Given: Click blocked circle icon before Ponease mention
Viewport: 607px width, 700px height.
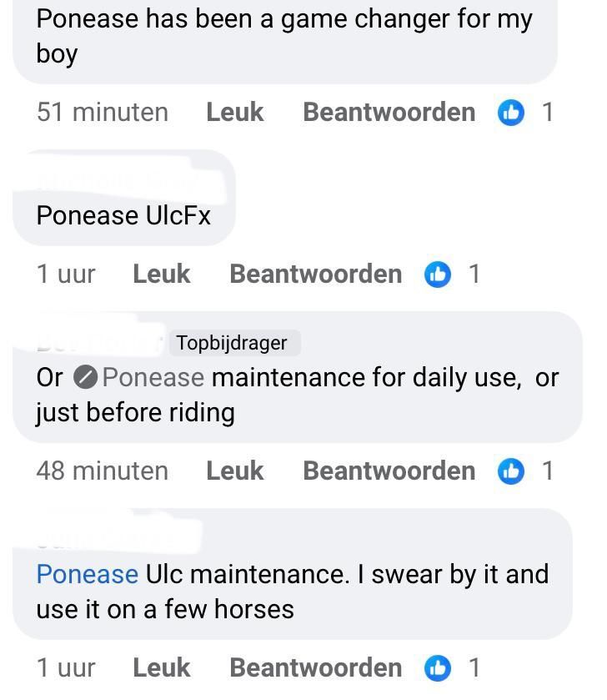Looking at the screenshot, I should click(85, 377).
